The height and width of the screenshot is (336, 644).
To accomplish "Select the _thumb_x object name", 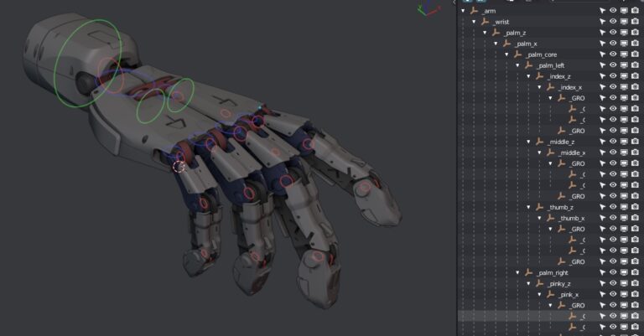I will [572, 218].
